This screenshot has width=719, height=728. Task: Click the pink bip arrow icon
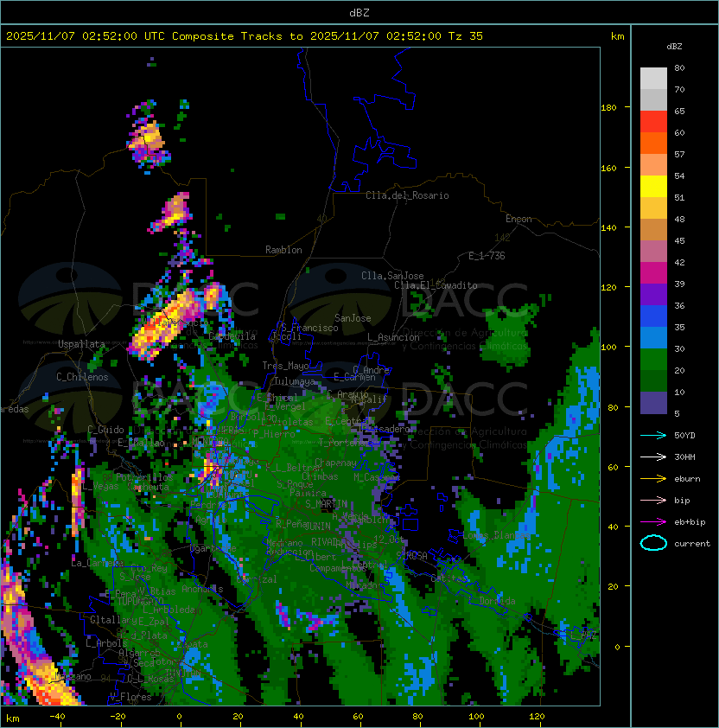point(653,501)
